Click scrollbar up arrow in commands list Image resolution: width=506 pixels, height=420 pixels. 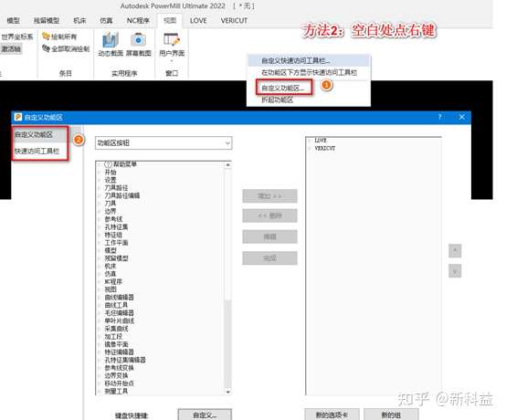tap(227, 164)
